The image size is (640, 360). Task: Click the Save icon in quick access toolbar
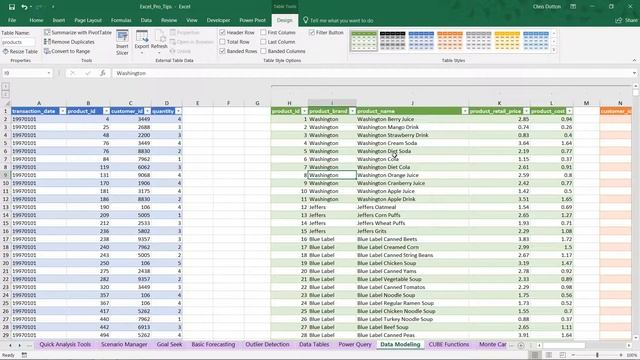pos(12,7)
